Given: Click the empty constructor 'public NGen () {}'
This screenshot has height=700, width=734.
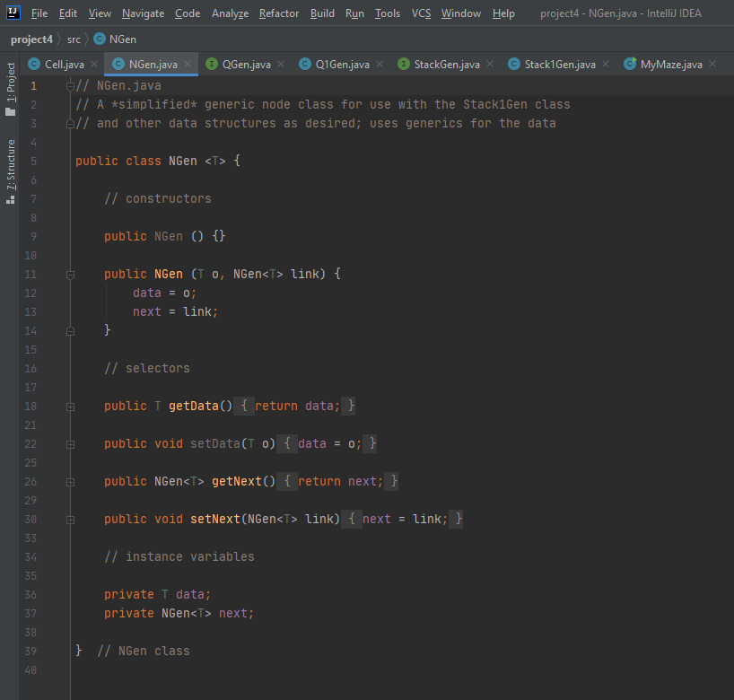Looking at the screenshot, I should [x=165, y=236].
